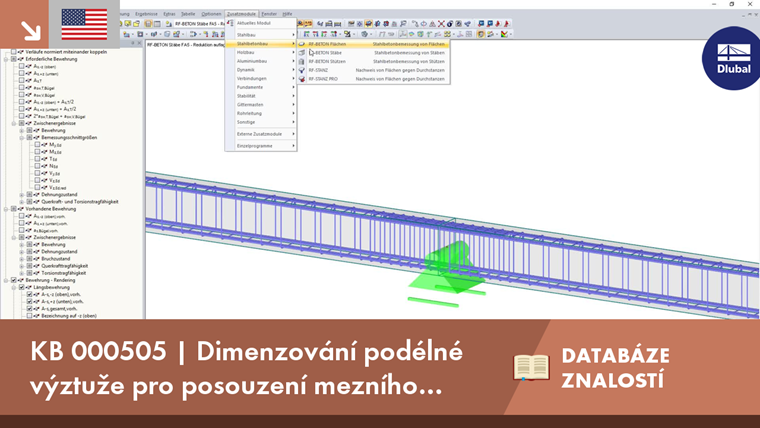The image size is (760, 428).
Task: Open the Extras menu
Action: [x=169, y=14]
